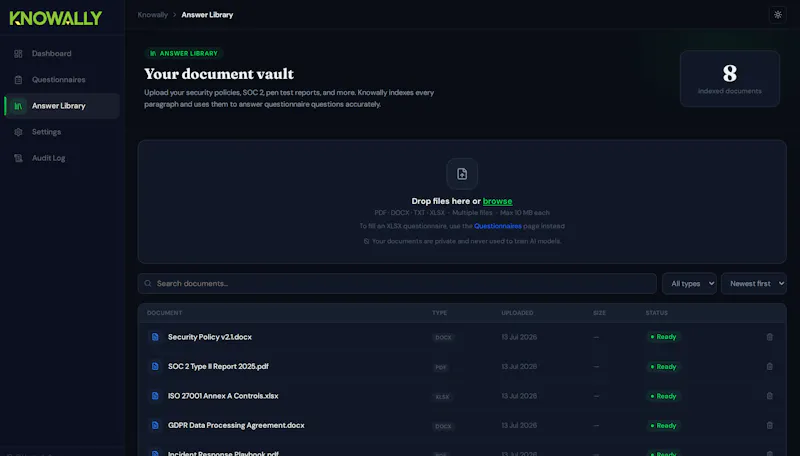Viewport: 800px width, 456px height.
Task: Select Answer Library in sidebar
Action: [62, 106]
